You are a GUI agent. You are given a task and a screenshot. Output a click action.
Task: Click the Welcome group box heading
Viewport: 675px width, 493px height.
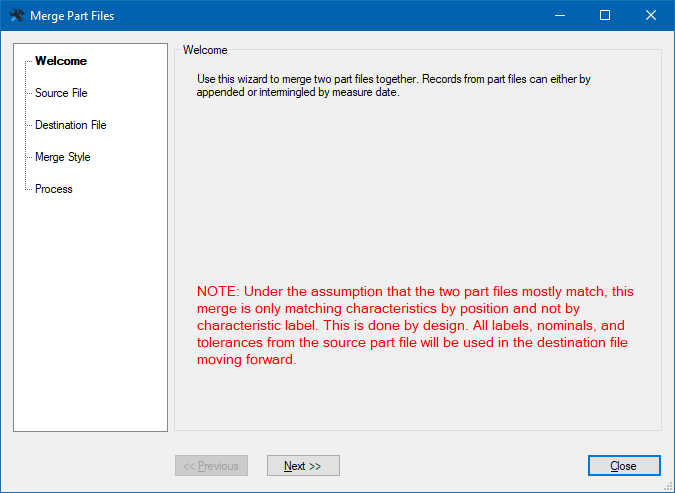205,50
